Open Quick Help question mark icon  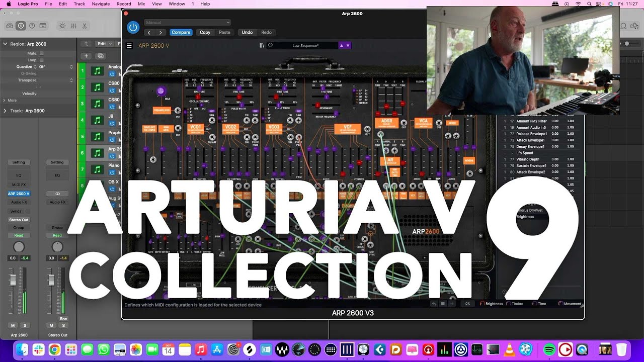point(32,26)
